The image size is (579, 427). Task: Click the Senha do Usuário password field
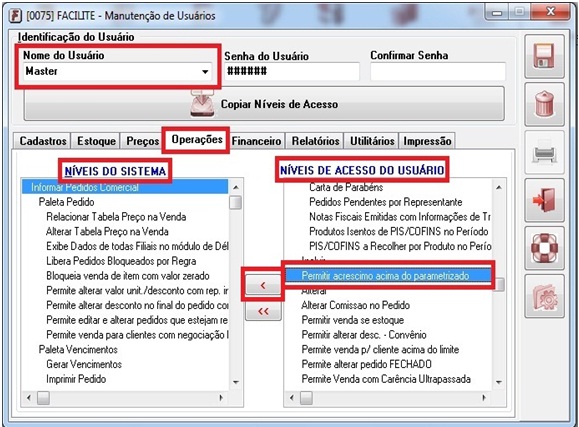(292, 71)
